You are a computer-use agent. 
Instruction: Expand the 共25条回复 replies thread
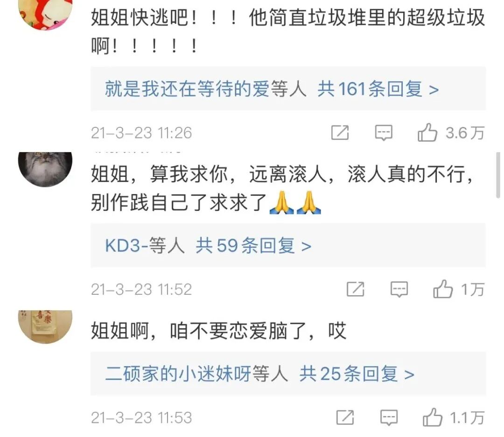[x=357, y=374]
